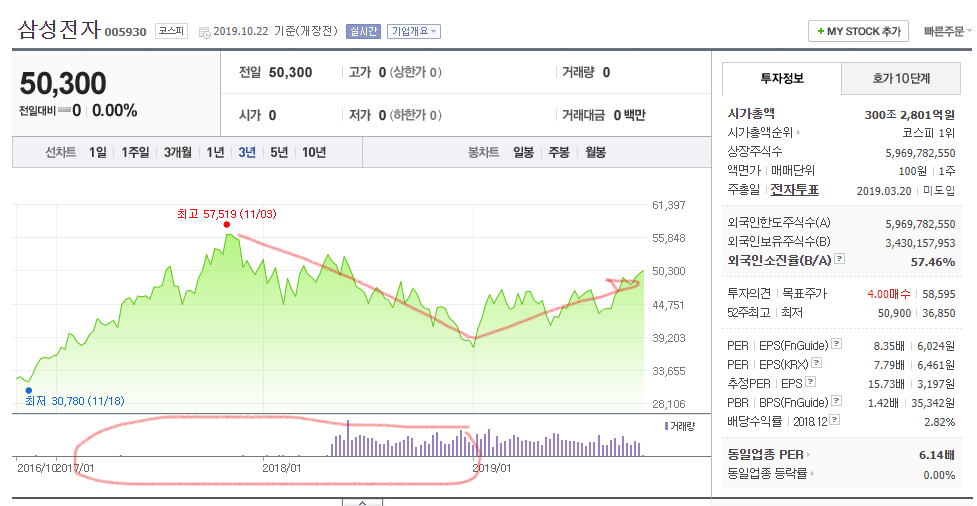Show the 일봉 daily candlestick chart
Image resolution: width=977 pixels, height=506 pixels.
click(523, 153)
